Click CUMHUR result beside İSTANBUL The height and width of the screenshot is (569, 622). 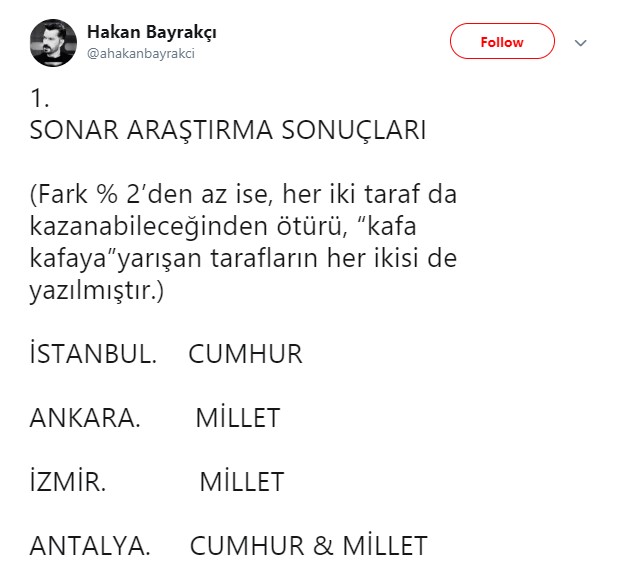pyautogui.click(x=245, y=353)
